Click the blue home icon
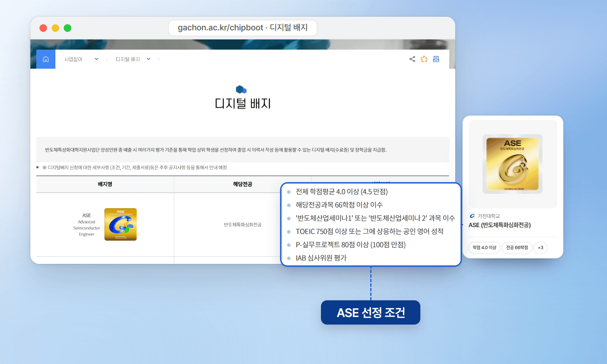This screenshot has width=607, height=364. click(46, 59)
